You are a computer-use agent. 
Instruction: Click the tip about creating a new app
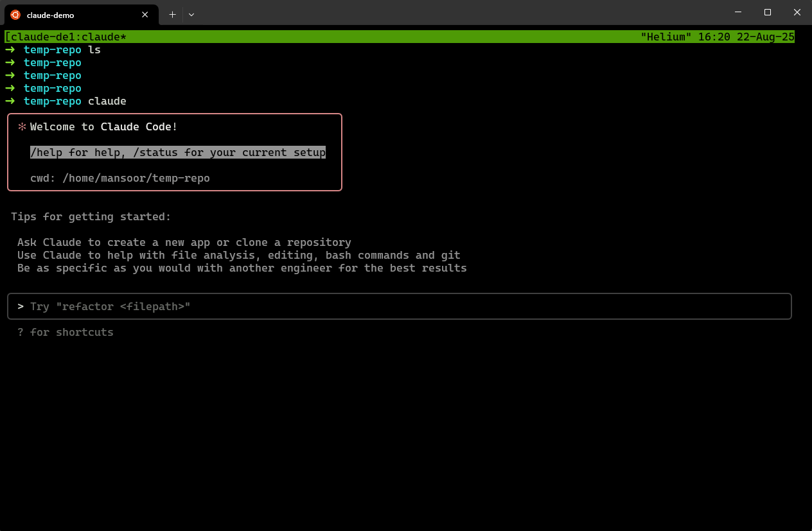[x=184, y=243]
